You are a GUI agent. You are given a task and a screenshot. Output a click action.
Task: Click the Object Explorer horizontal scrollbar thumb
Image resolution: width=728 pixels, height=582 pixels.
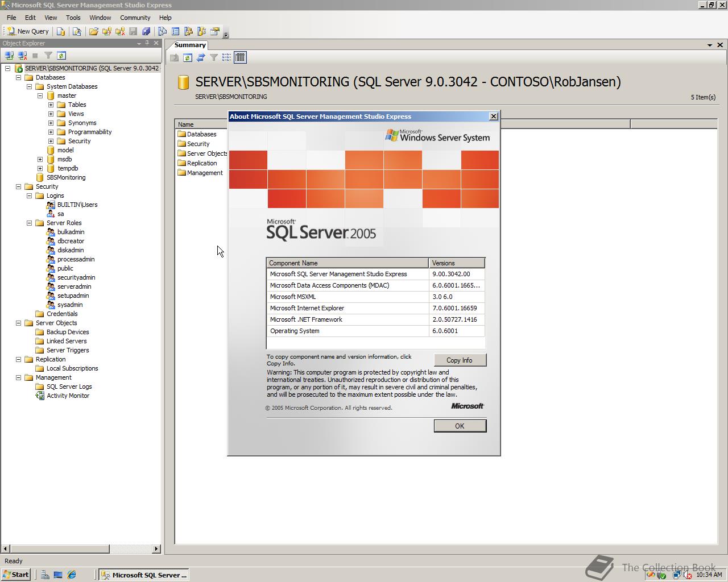coord(59,549)
